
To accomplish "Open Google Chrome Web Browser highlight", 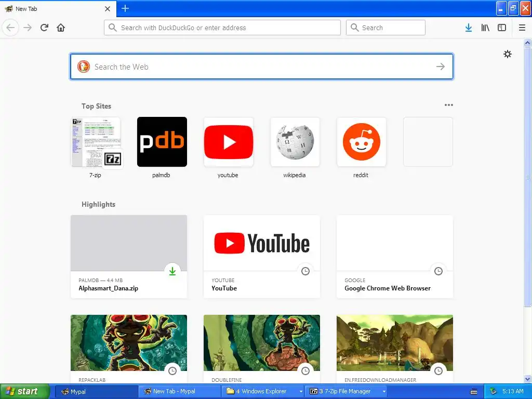I will tap(395, 257).
